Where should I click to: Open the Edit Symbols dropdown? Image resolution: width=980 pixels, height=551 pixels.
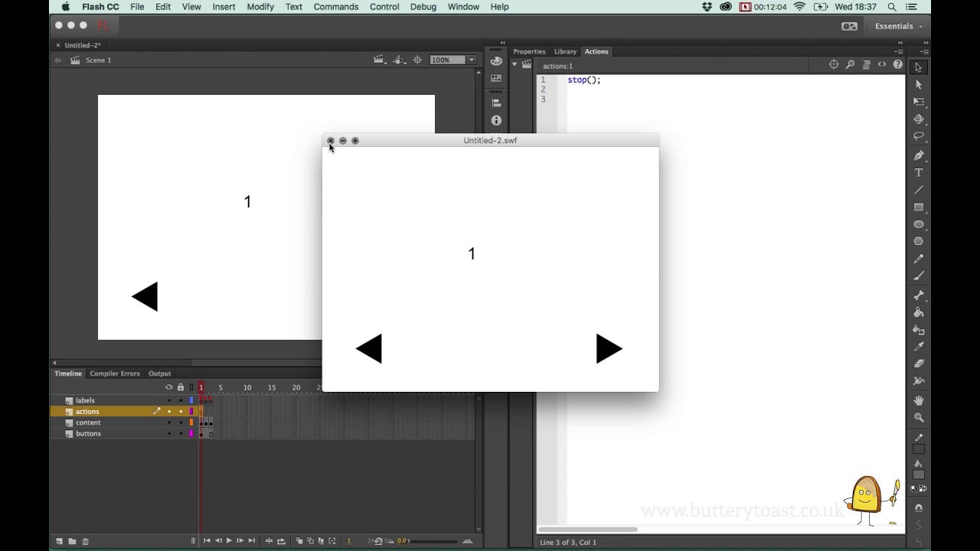point(398,60)
